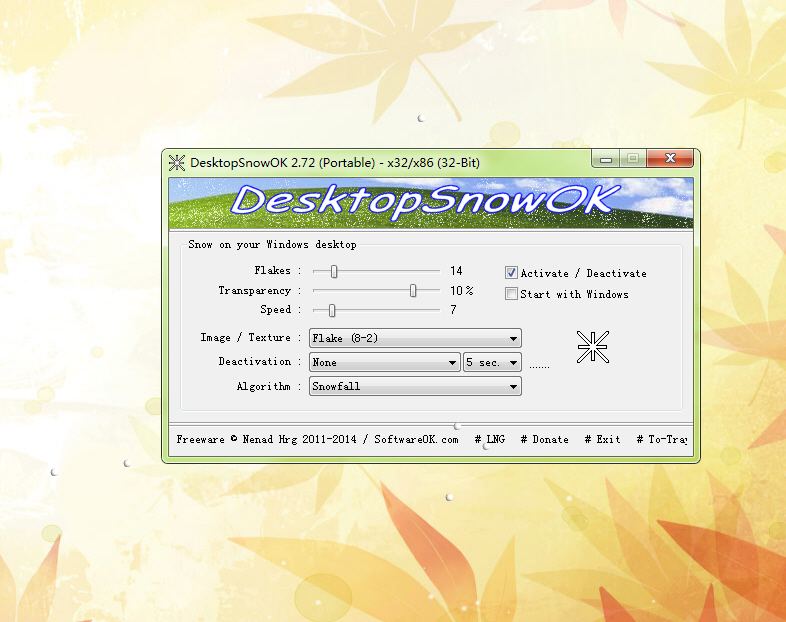Screen dimensions: 786x622
Task: Click the Speed value 7
Action: coord(453,310)
